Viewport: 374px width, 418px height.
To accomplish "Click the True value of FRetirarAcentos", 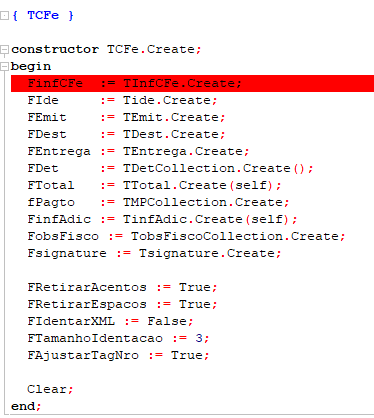I will tap(194, 287).
